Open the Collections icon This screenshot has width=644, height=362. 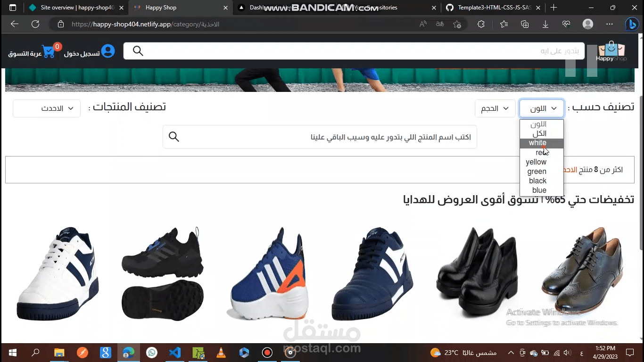point(525,24)
